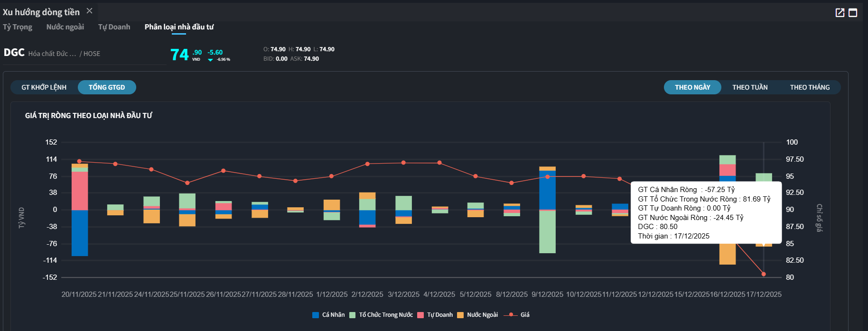Click the blue Cá Nhân bar for 20/11/2025

tap(80, 233)
